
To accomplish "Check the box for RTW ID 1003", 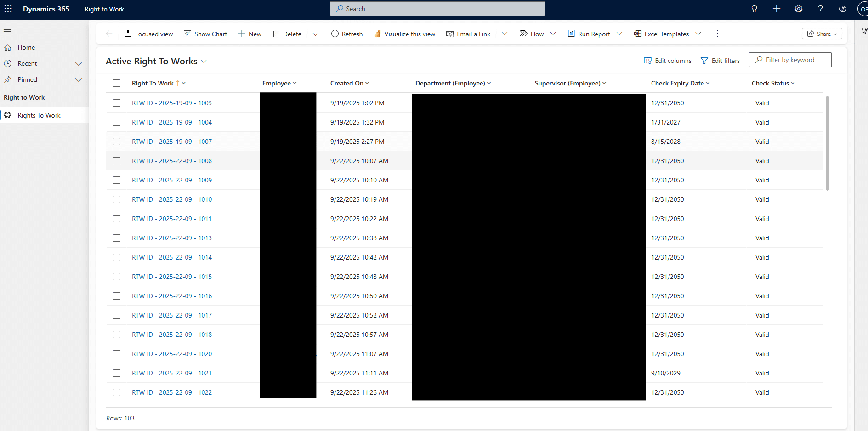I will 117,103.
